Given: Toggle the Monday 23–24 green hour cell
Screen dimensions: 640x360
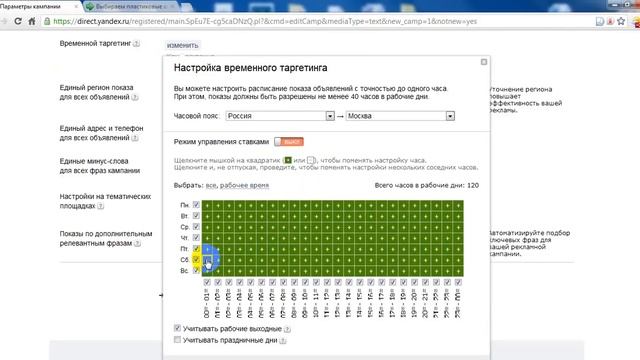Looking at the screenshot, I should [x=458, y=205].
